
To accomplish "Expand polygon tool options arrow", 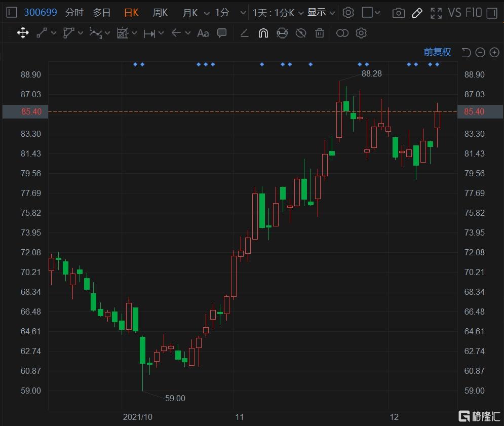I will click(x=81, y=33).
